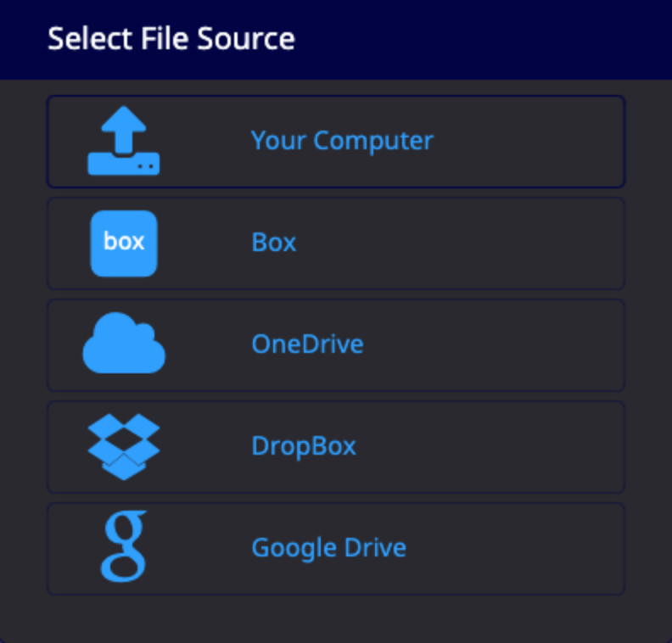The width and height of the screenshot is (672, 643).
Task: Click the Google 'g' icon
Action: [124, 546]
